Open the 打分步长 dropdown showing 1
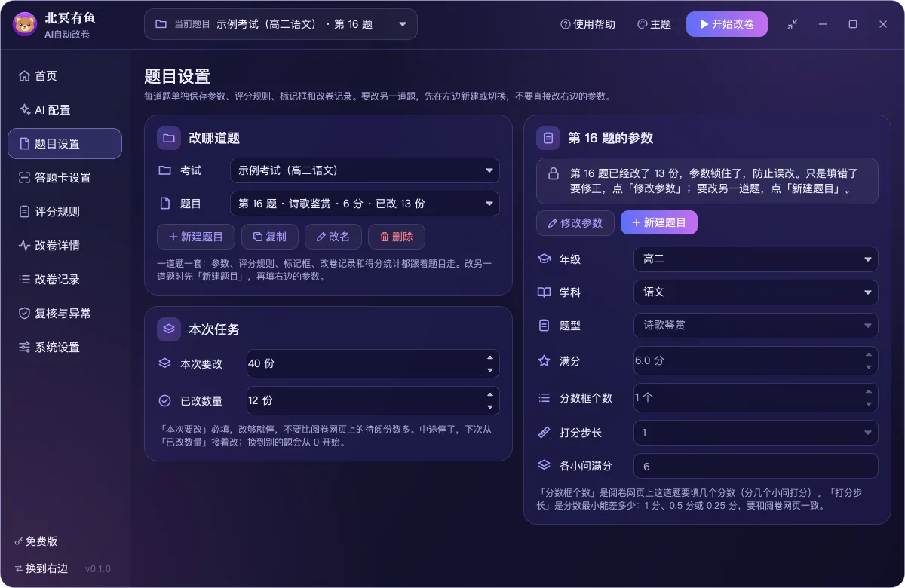905x588 pixels. (x=756, y=433)
